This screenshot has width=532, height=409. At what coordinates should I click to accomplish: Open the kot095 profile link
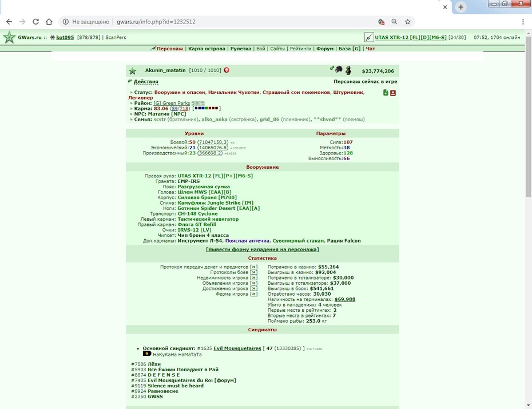click(x=65, y=37)
